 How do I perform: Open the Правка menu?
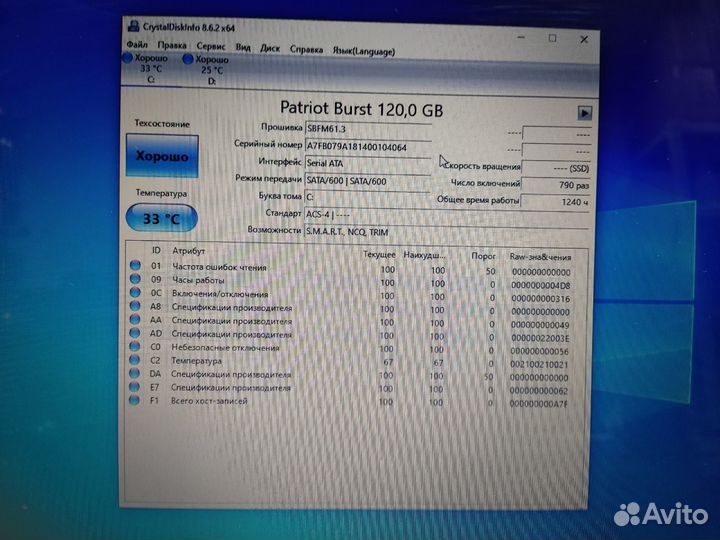tap(172, 45)
